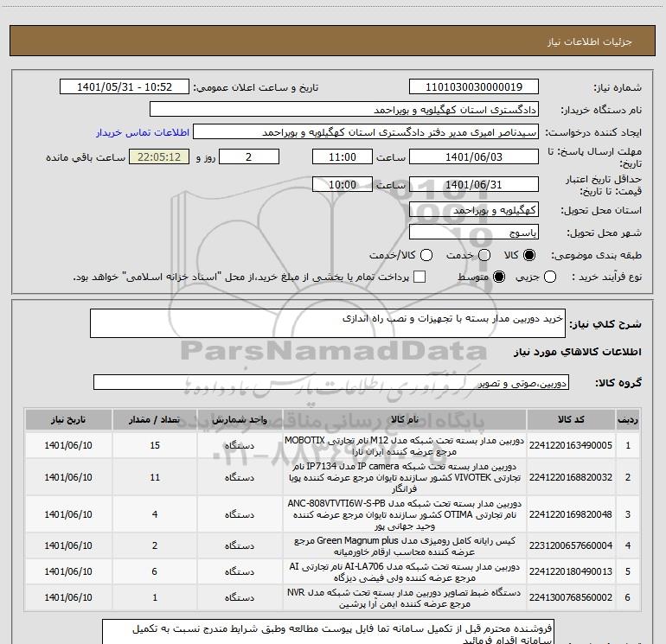The image size is (666, 644).
Task: Select the کالا/خدمت radio button
Action: 426,255
